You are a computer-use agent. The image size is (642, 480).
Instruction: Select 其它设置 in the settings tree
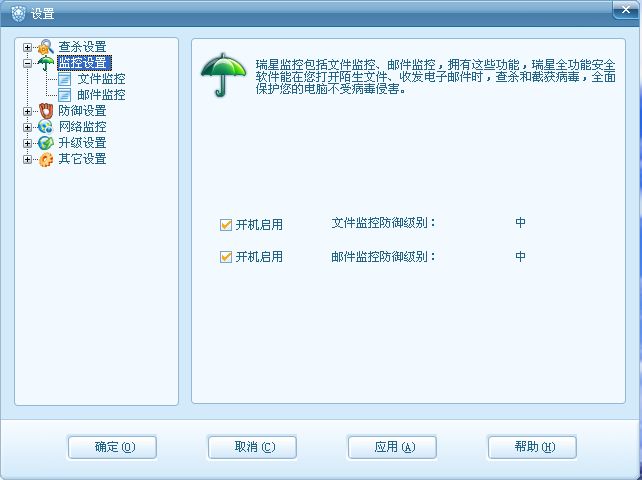tap(82, 159)
